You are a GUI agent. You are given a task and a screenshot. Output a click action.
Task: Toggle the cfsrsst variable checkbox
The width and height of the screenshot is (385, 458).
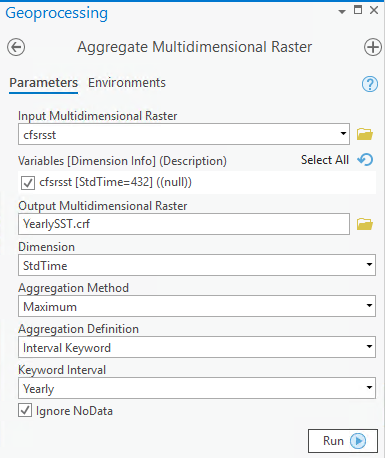click(x=28, y=183)
